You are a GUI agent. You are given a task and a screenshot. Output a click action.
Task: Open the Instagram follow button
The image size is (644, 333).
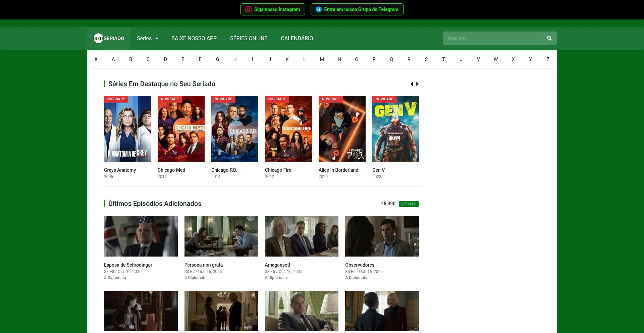(272, 9)
